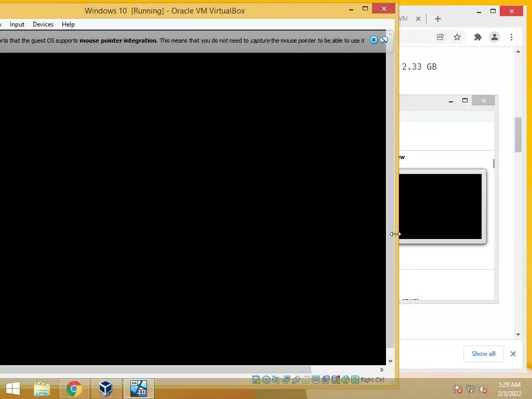Viewport: 532px width, 399px height.
Task: Minimize the embedded window in the Chrome page
Action: coord(450,100)
